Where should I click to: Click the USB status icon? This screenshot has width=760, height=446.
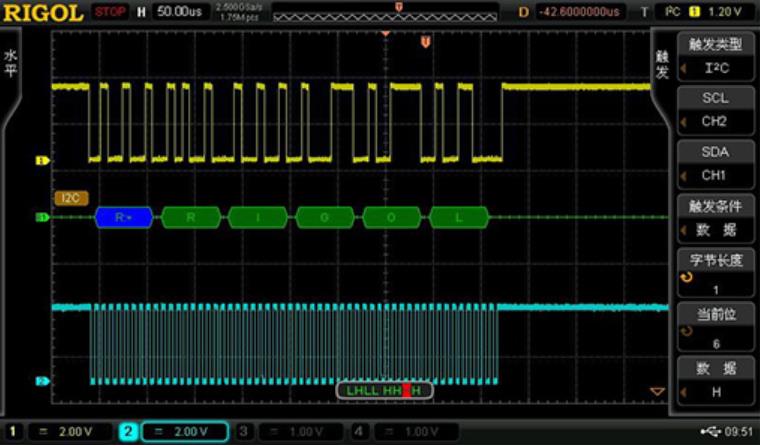711,431
